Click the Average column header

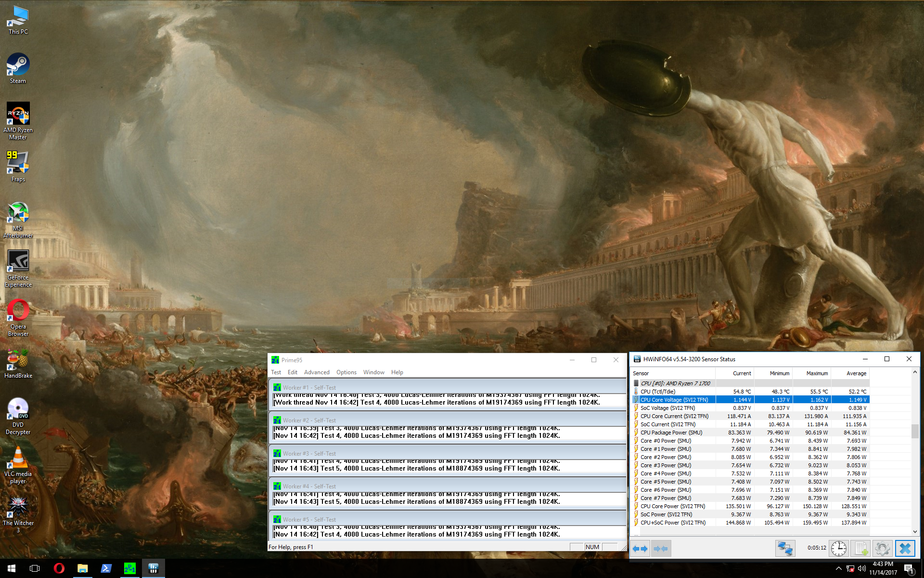tap(856, 373)
